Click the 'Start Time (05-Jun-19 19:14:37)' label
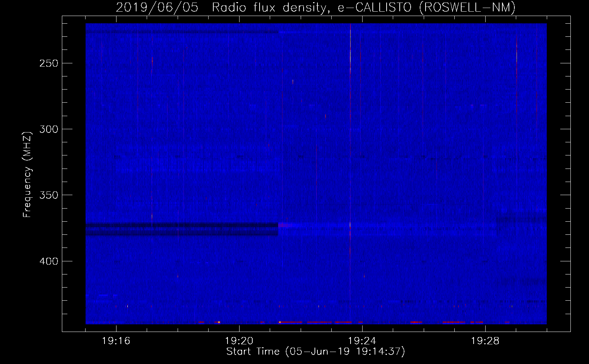589x364 pixels. click(316, 352)
